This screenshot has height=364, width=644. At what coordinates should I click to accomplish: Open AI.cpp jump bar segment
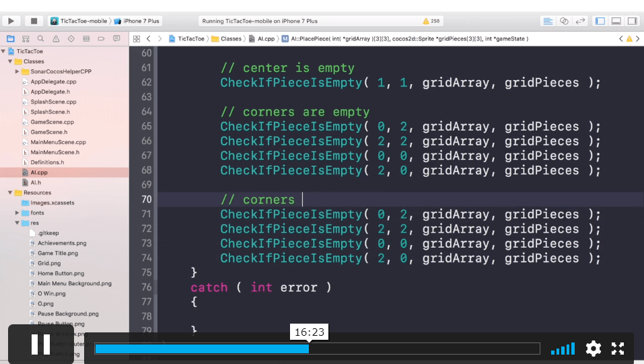click(262, 38)
